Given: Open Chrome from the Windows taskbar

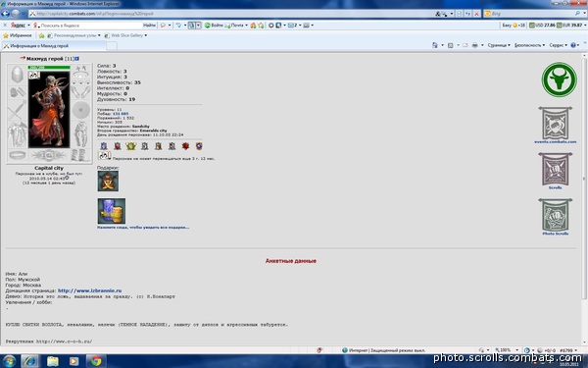Looking at the screenshot, I should click(96, 361).
